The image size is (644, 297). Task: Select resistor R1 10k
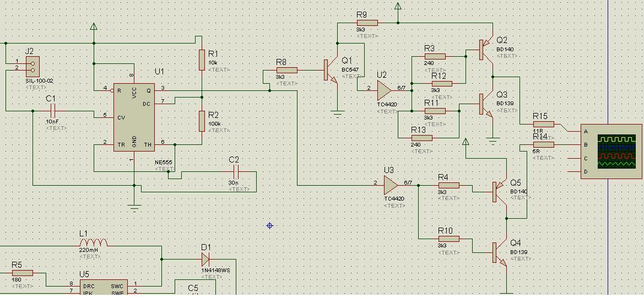tap(202, 60)
